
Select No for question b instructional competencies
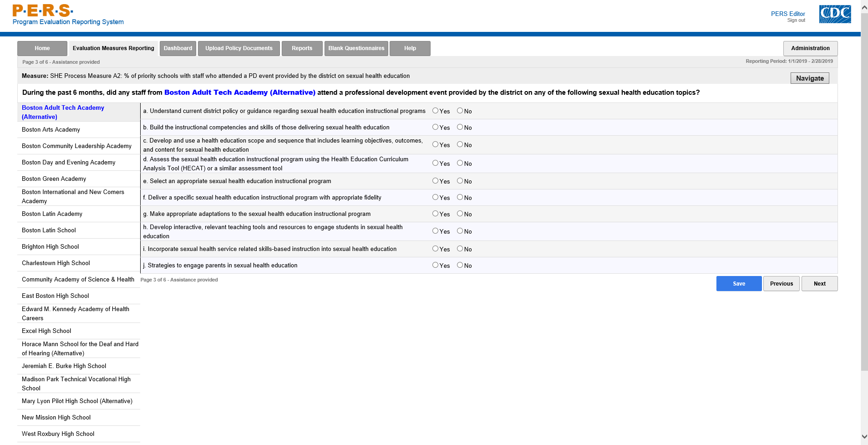click(x=460, y=127)
